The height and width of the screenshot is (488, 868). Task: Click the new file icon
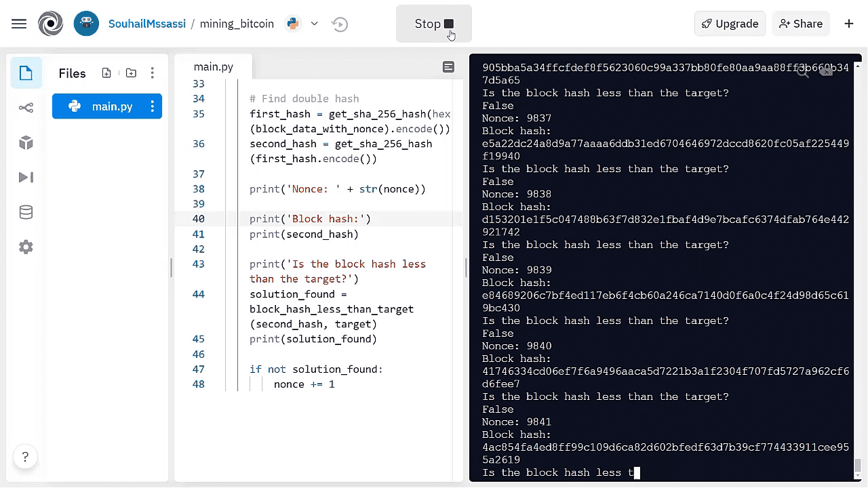106,73
